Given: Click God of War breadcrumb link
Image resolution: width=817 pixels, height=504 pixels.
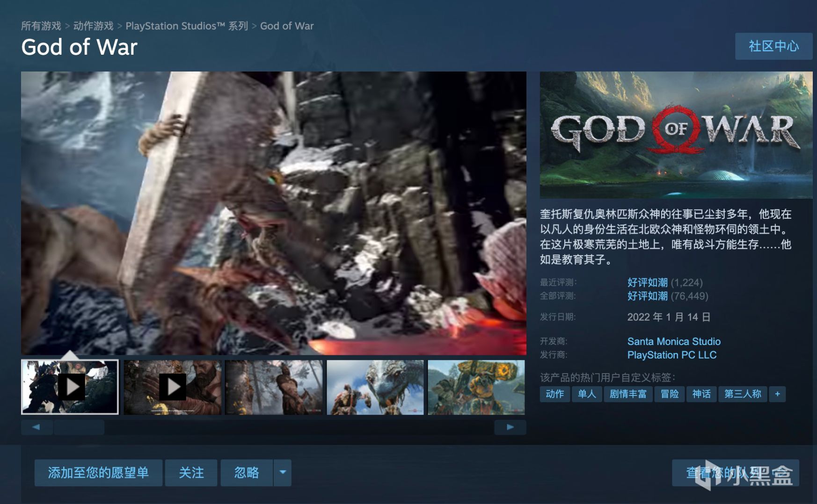Looking at the screenshot, I should click(287, 26).
